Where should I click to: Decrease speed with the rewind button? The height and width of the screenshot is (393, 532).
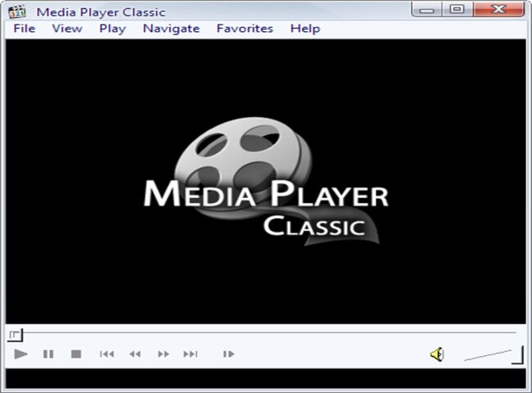pos(135,354)
